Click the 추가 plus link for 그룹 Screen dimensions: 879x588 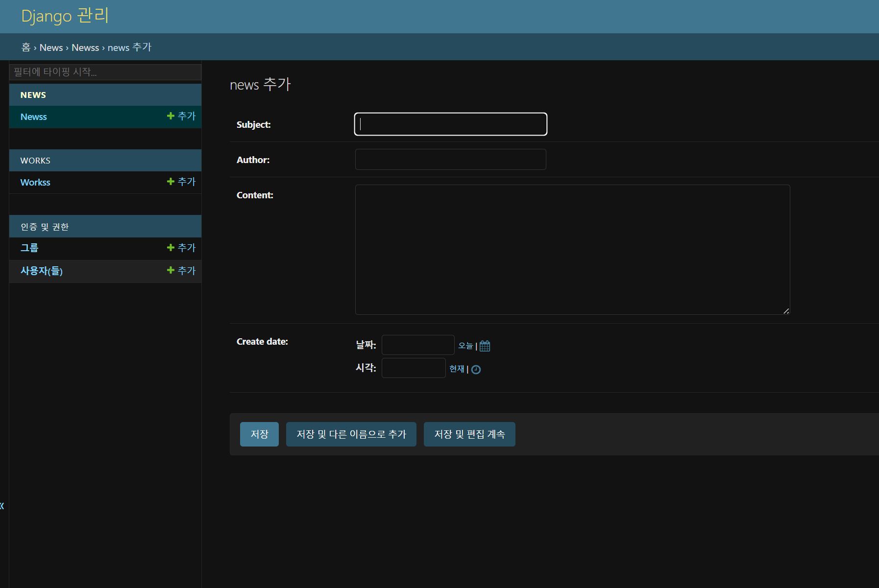(x=181, y=248)
